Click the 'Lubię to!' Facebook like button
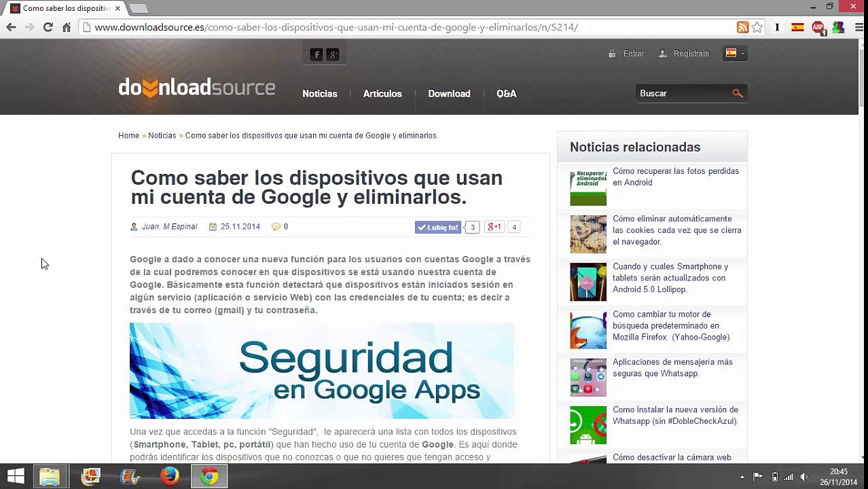 pyautogui.click(x=438, y=227)
